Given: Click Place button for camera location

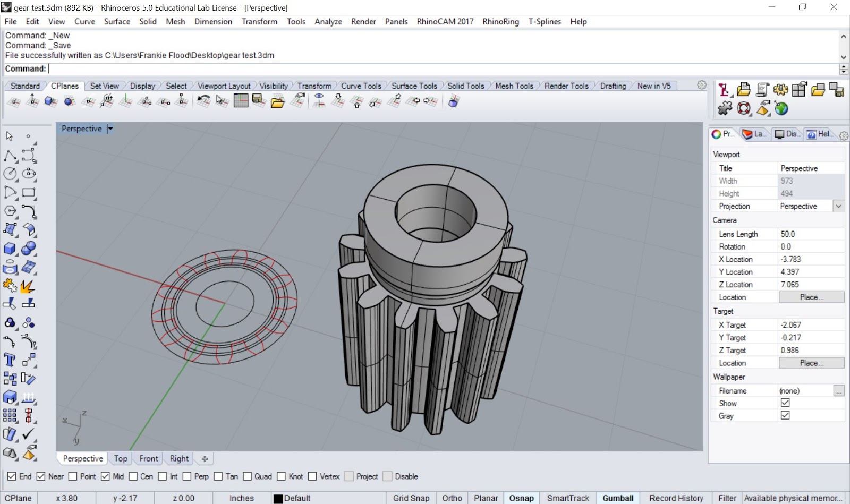Looking at the screenshot, I should tap(811, 297).
